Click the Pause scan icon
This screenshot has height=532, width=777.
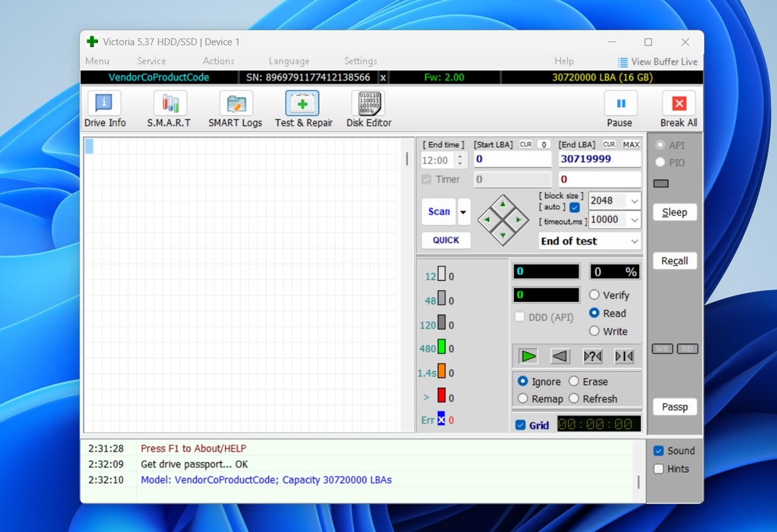point(620,104)
